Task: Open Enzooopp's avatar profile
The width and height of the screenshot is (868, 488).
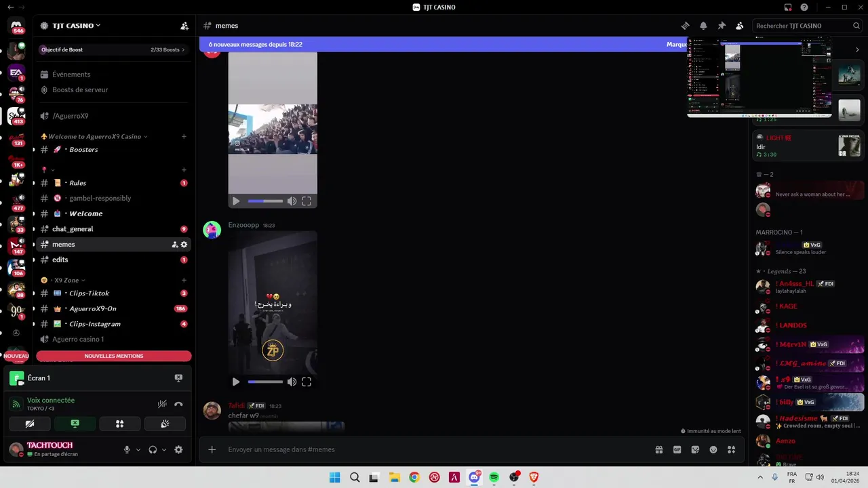Action: coord(212,230)
